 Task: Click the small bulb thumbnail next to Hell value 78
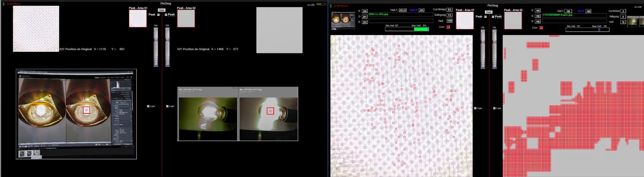(x=634, y=22)
